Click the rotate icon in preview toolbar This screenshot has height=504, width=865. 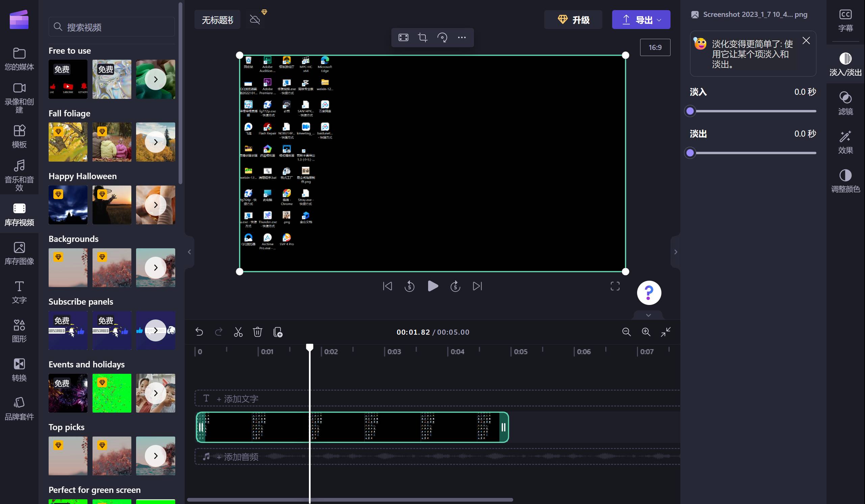442,37
